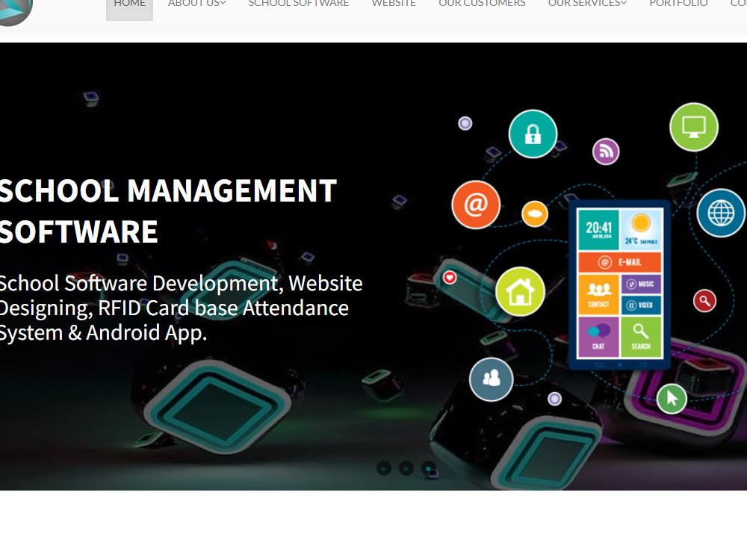This screenshot has width=747, height=560.
Task: Select the first slider dot
Action: point(384,468)
